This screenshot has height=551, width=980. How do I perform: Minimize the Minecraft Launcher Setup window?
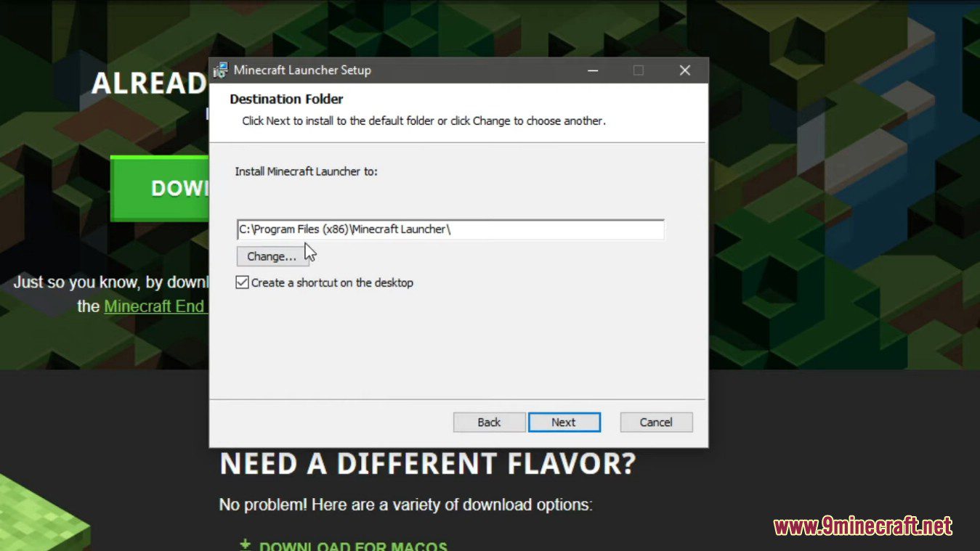point(593,70)
